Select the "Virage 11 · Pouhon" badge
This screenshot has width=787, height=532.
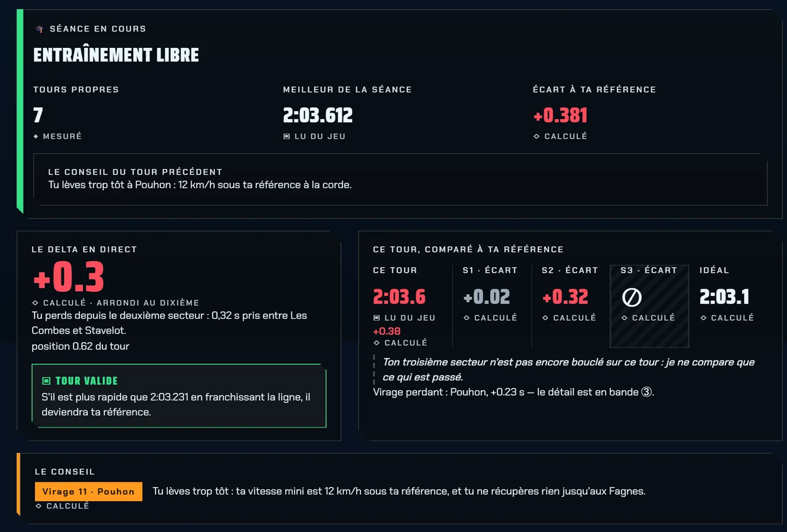click(89, 491)
